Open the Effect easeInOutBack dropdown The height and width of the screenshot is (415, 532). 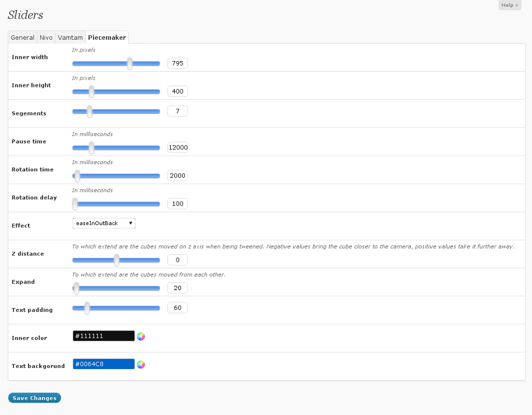[x=104, y=223]
